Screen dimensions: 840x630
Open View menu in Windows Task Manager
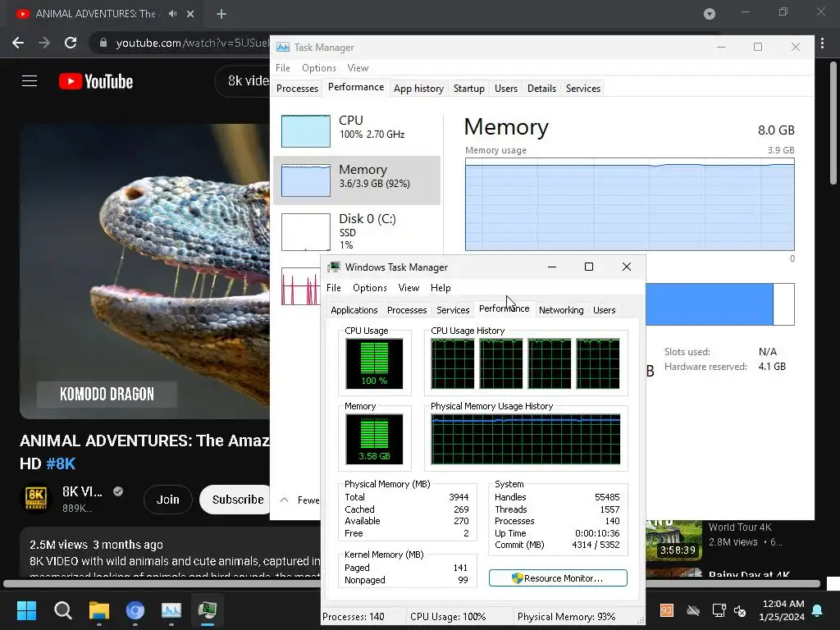[409, 288]
